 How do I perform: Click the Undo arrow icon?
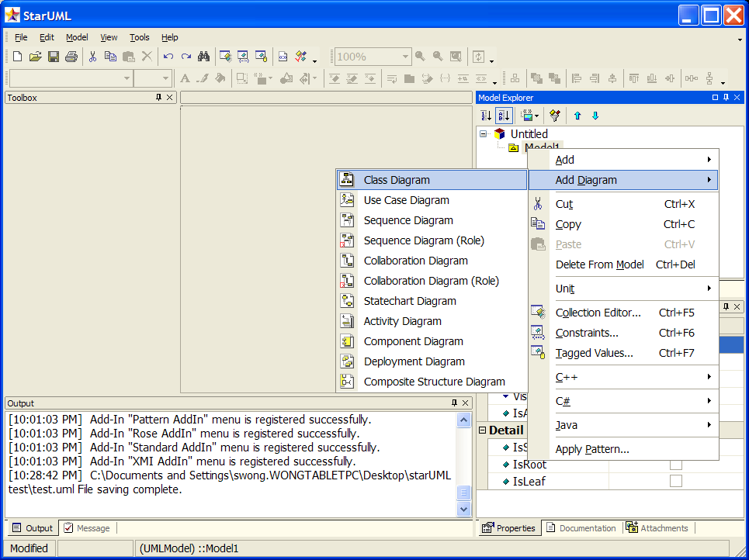(168, 57)
